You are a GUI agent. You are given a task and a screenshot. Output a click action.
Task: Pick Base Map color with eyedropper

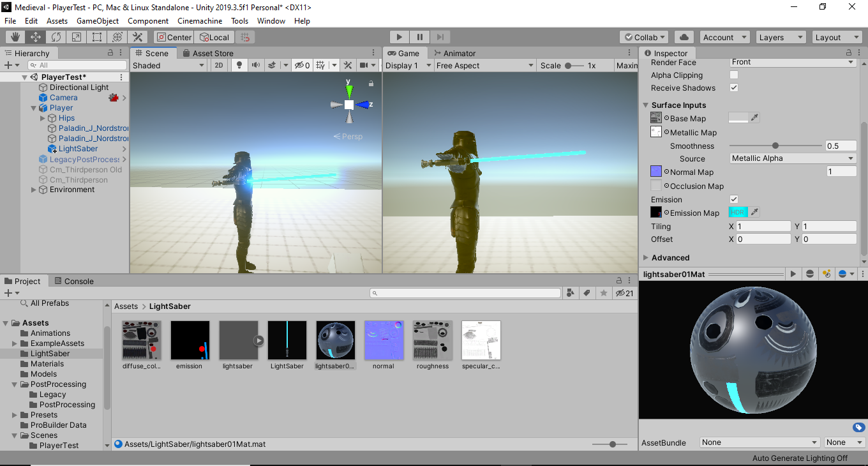click(754, 118)
